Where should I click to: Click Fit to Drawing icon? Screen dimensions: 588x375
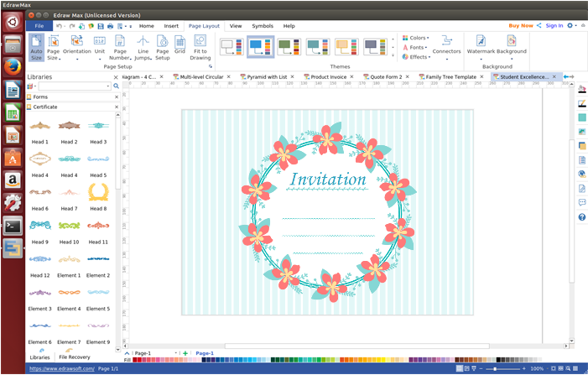click(200, 48)
